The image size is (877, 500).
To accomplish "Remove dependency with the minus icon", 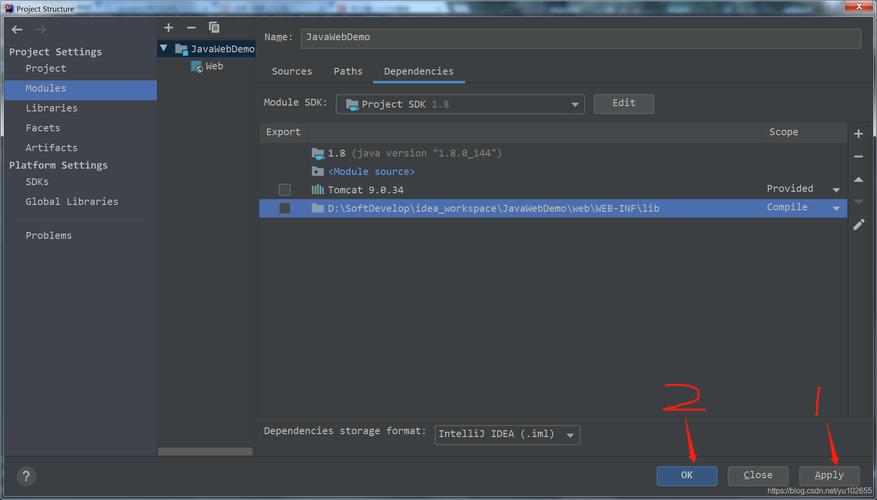I will tap(859, 157).
